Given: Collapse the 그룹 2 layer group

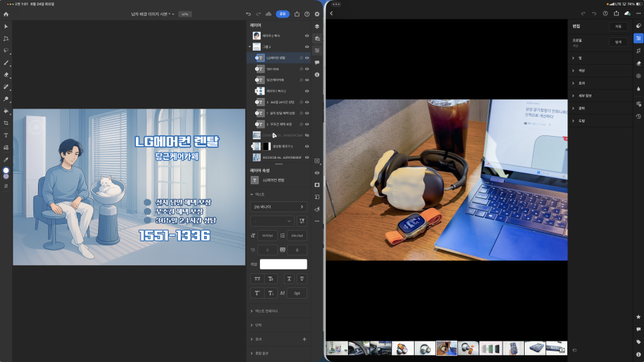Looking at the screenshot, I should point(250,47).
